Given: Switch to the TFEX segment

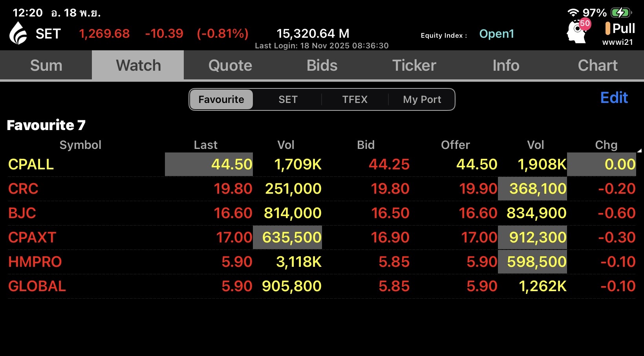Looking at the screenshot, I should click(x=355, y=99).
